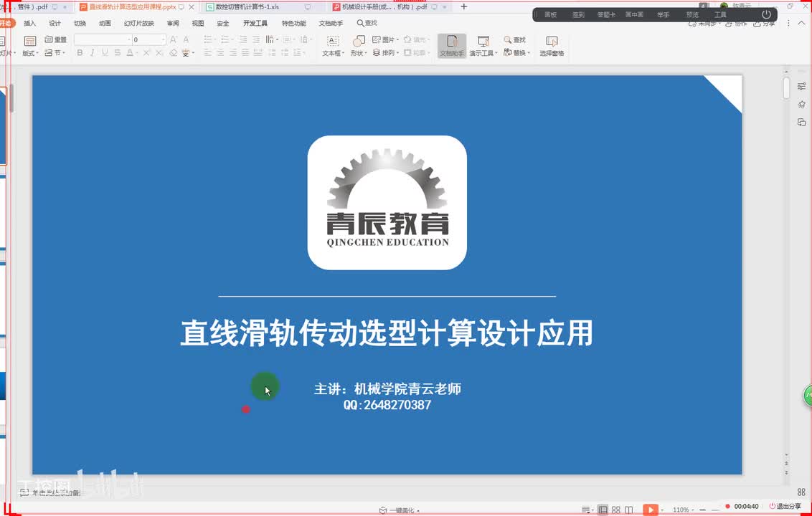Switch to slide sorter view icon

click(x=615, y=510)
